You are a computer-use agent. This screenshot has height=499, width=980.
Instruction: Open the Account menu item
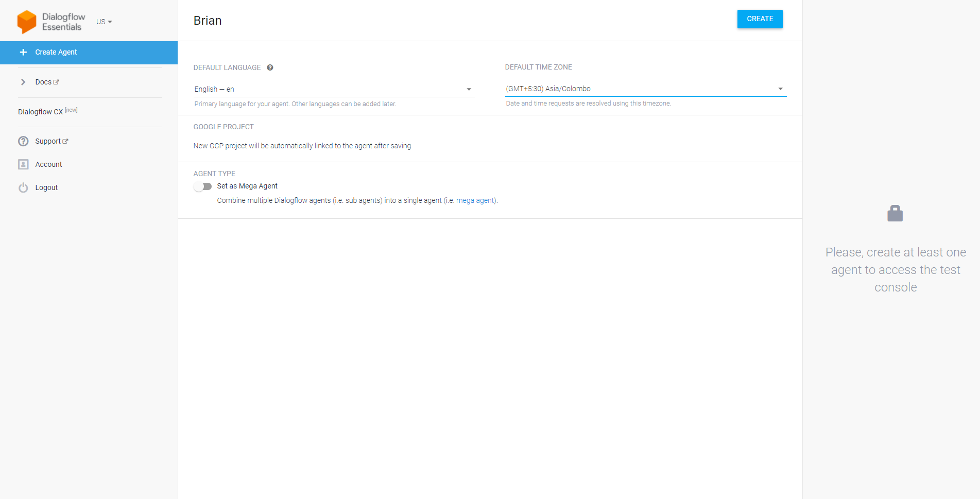(48, 164)
